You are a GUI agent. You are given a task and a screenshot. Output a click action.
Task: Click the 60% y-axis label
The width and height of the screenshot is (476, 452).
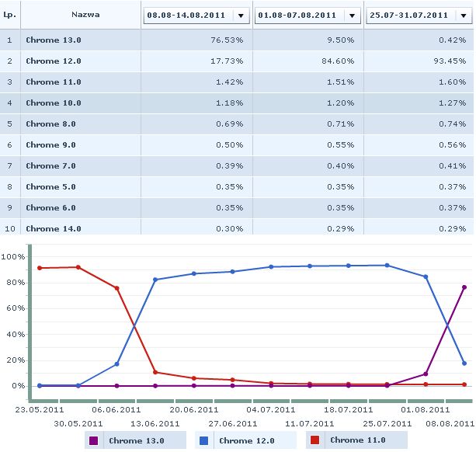pos(16,308)
